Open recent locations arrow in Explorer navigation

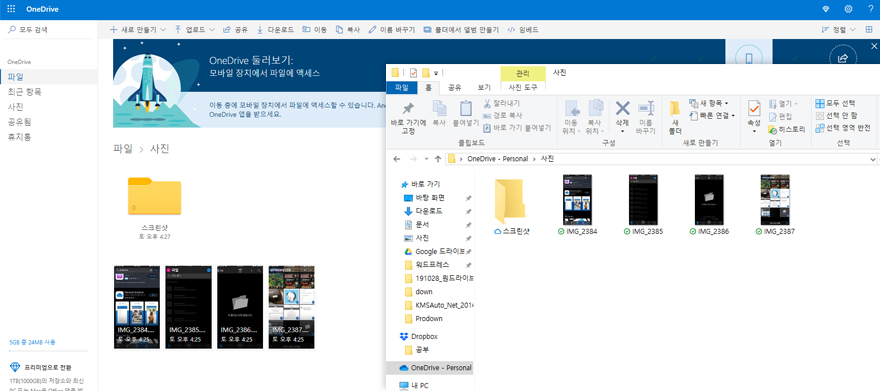(427, 159)
